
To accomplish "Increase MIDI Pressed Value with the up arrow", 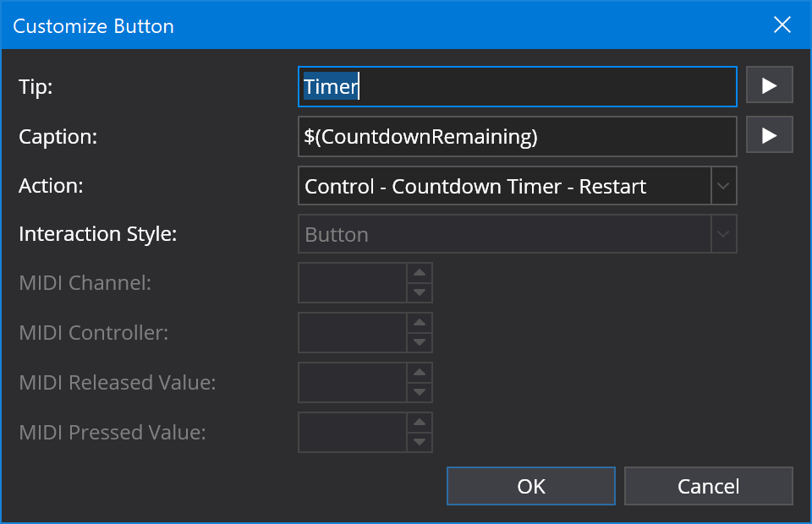I will point(420,423).
